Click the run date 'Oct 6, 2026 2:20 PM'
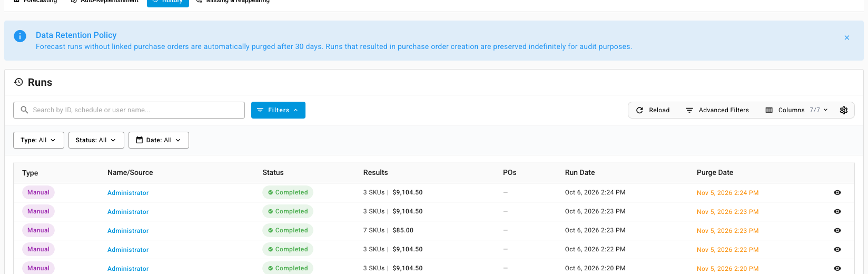Viewport: 868px width, 274px height. [x=595, y=268]
